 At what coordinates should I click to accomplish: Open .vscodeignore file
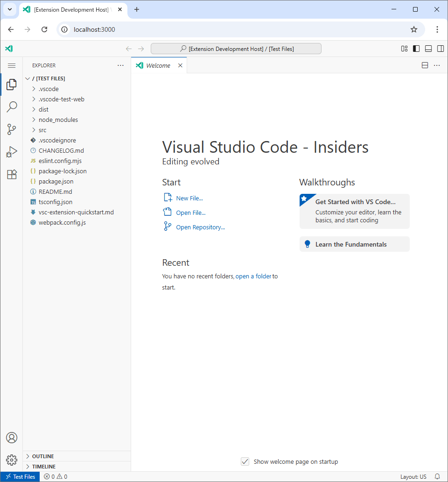click(77, 140)
